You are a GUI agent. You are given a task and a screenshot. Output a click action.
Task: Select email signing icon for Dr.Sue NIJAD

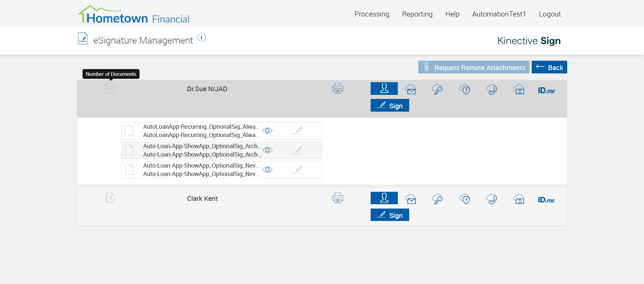411,90
